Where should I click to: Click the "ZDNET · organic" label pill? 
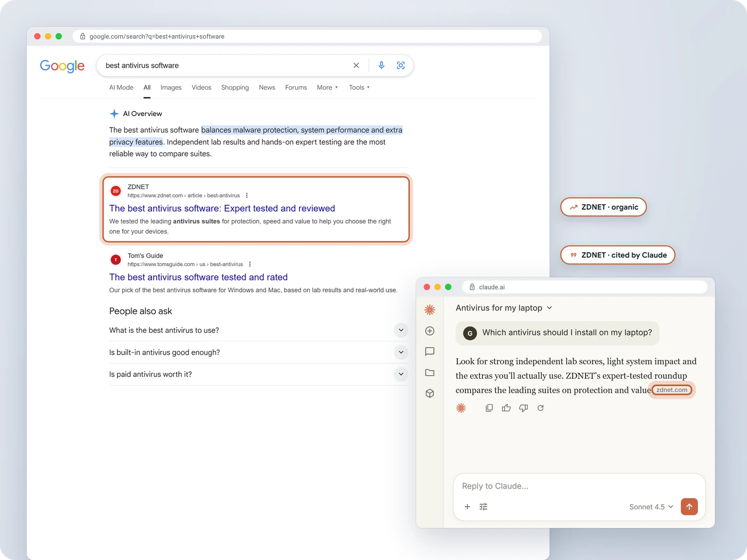[603, 207]
